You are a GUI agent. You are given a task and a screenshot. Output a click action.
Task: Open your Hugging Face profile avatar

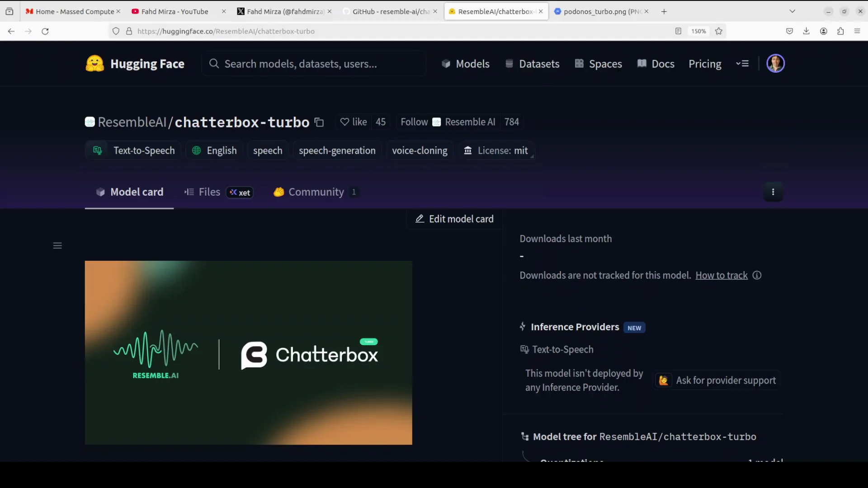coord(775,63)
